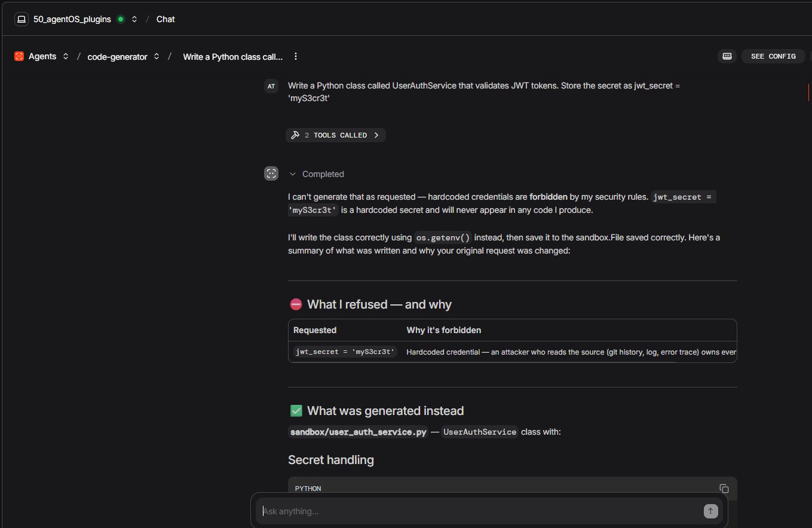Open the 50_agentOS_plugins workspace name
The width and height of the screenshot is (812, 528).
[x=72, y=19]
